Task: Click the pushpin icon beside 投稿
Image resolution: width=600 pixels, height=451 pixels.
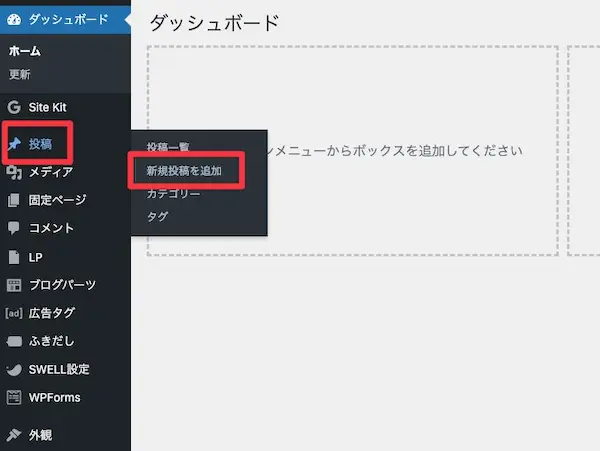Action: [x=14, y=145]
